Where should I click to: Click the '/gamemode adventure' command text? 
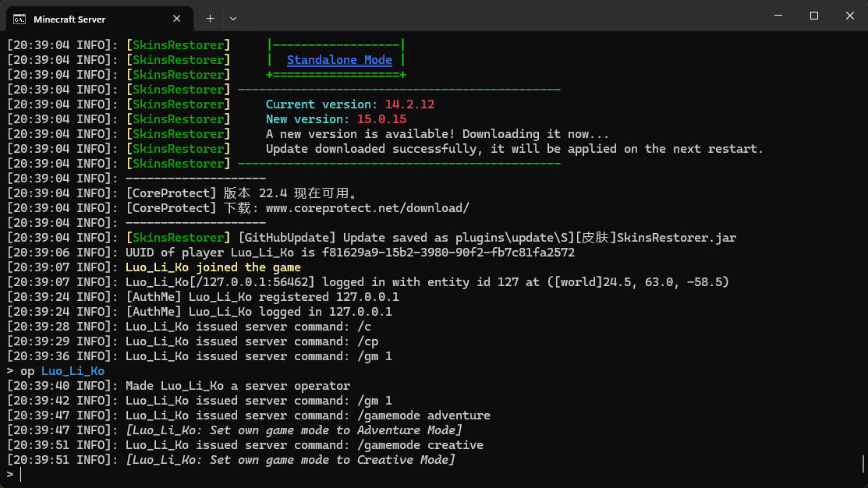click(423, 415)
